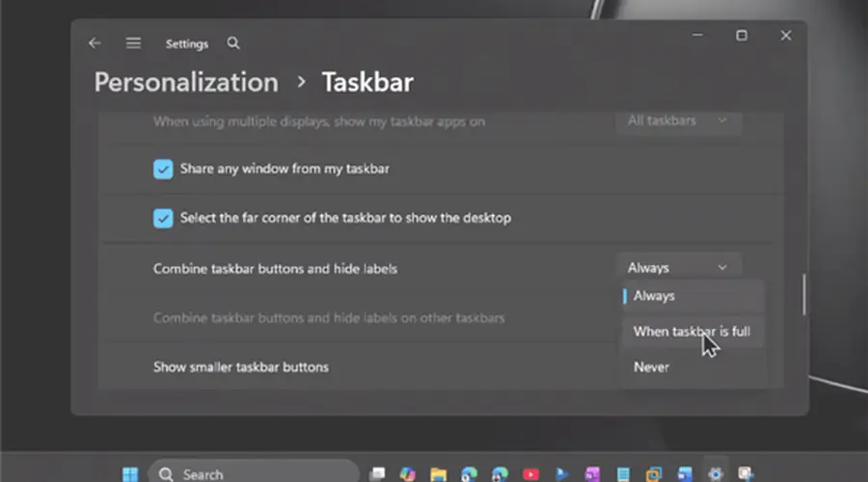Choose Never in the dropdown list

point(692,367)
